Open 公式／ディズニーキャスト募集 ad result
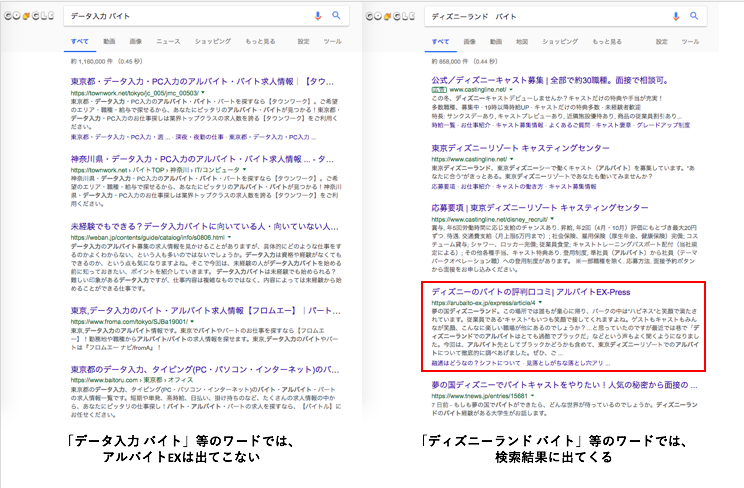This screenshot has width=744, height=488. (550, 80)
